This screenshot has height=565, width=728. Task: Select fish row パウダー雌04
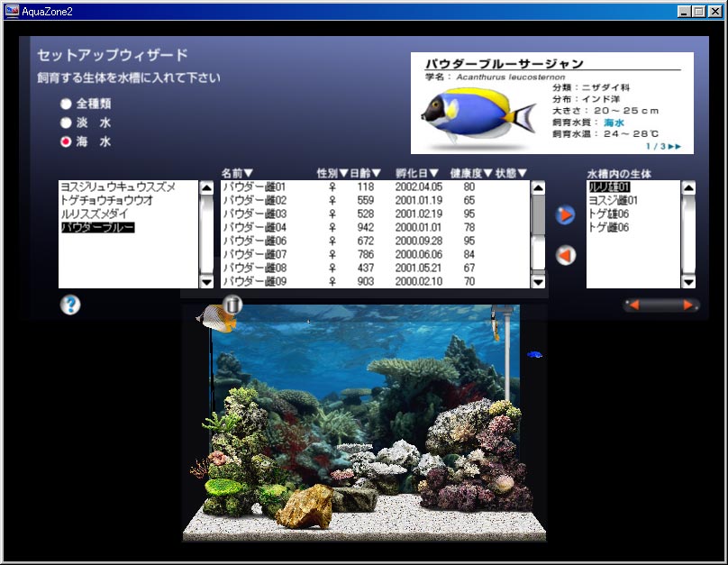[375, 227]
